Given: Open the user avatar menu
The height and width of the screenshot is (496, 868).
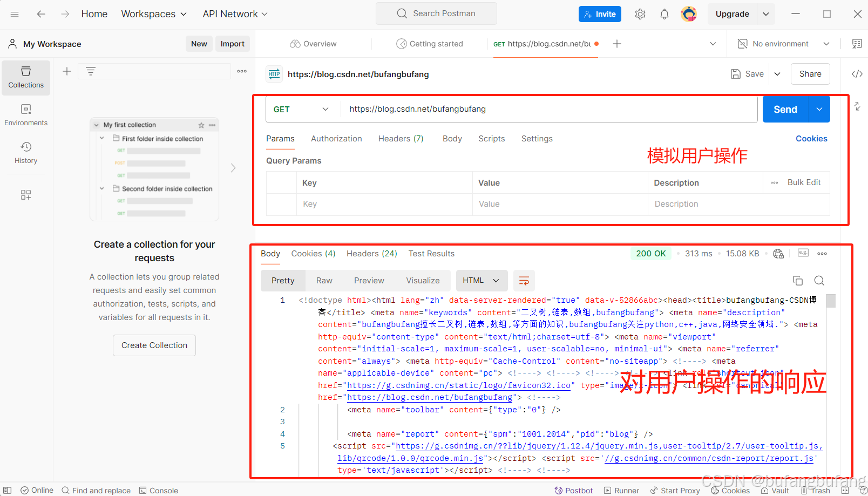Looking at the screenshot, I should pos(689,14).
